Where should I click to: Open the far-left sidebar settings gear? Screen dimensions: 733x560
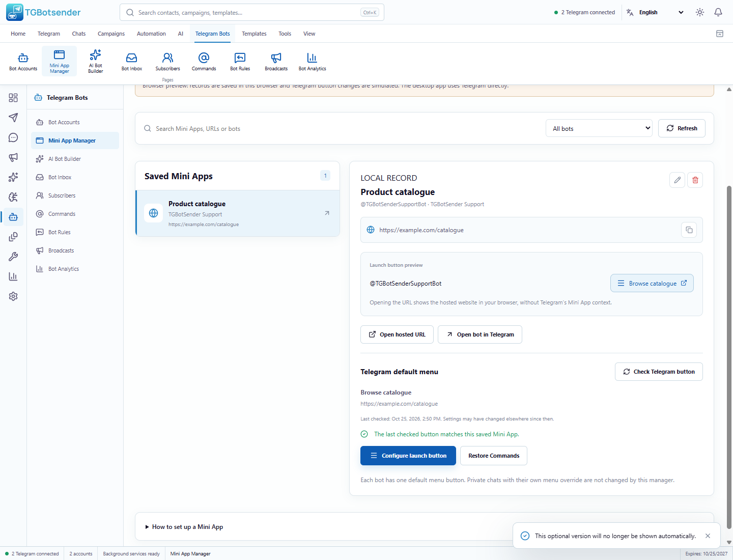(13, 296)
